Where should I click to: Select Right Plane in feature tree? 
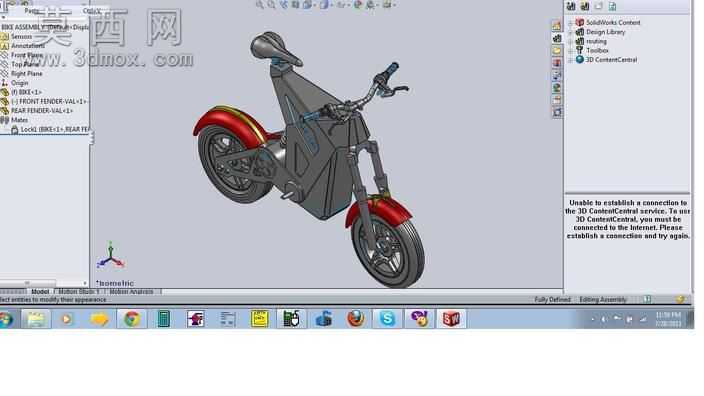26,74
